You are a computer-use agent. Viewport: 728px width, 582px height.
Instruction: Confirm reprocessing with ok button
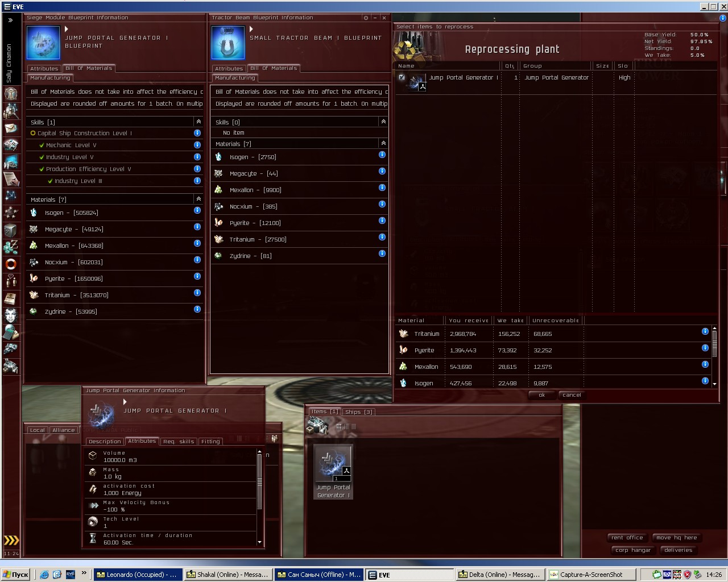pyautogui.click(x=542, y=395)
